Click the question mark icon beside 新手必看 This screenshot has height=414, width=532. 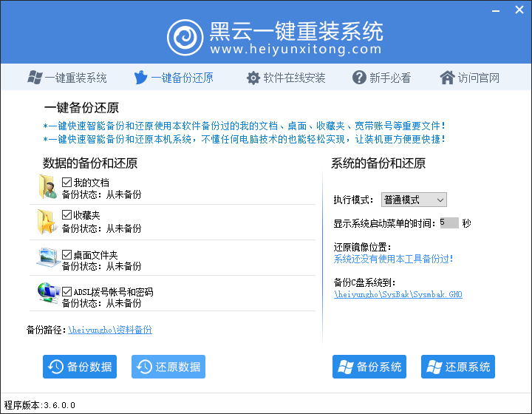tap(359, 78)
